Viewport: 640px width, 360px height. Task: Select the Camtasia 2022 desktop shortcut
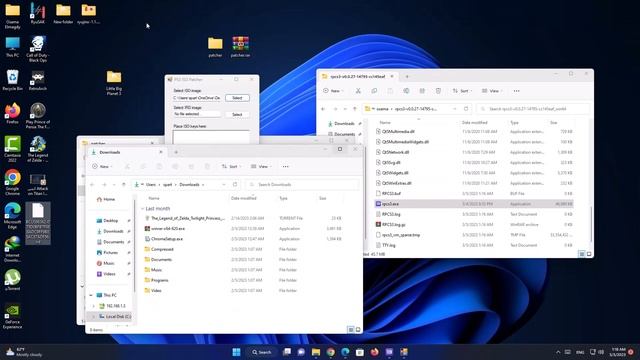[x=12, y=149]
